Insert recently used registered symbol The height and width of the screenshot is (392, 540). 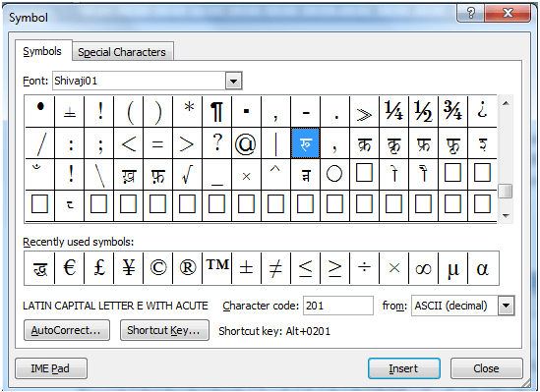[187, 268]
